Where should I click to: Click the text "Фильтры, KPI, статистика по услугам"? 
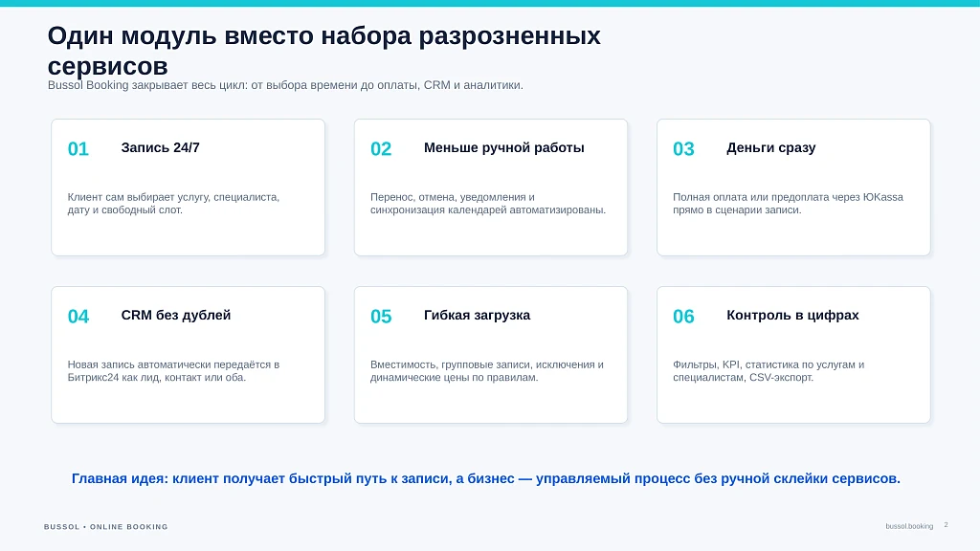click(x=768, y=371)
